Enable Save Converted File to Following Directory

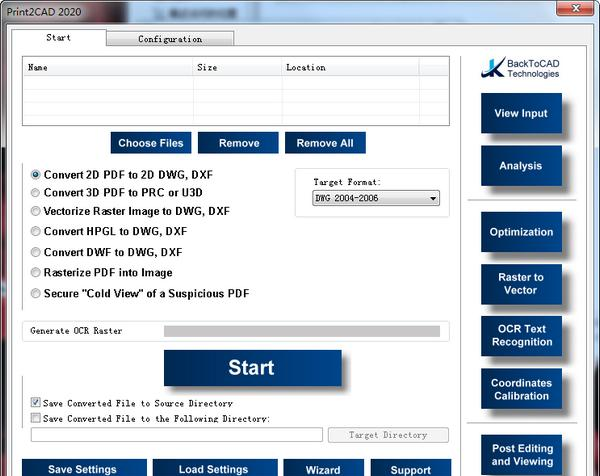point(36,417)
